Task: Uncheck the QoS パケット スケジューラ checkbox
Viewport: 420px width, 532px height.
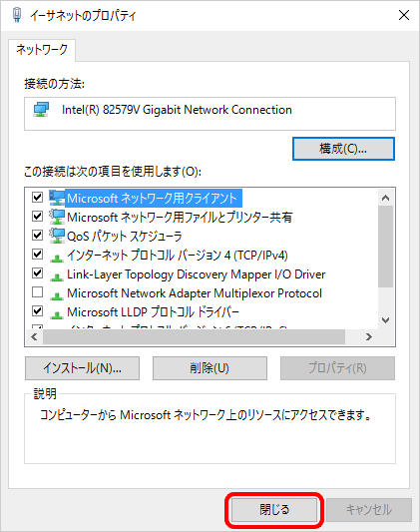Action: point(37,236)
